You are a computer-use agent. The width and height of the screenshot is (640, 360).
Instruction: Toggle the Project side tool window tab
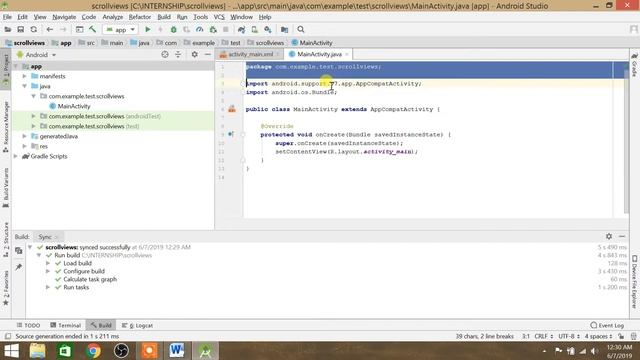point(6,68)
